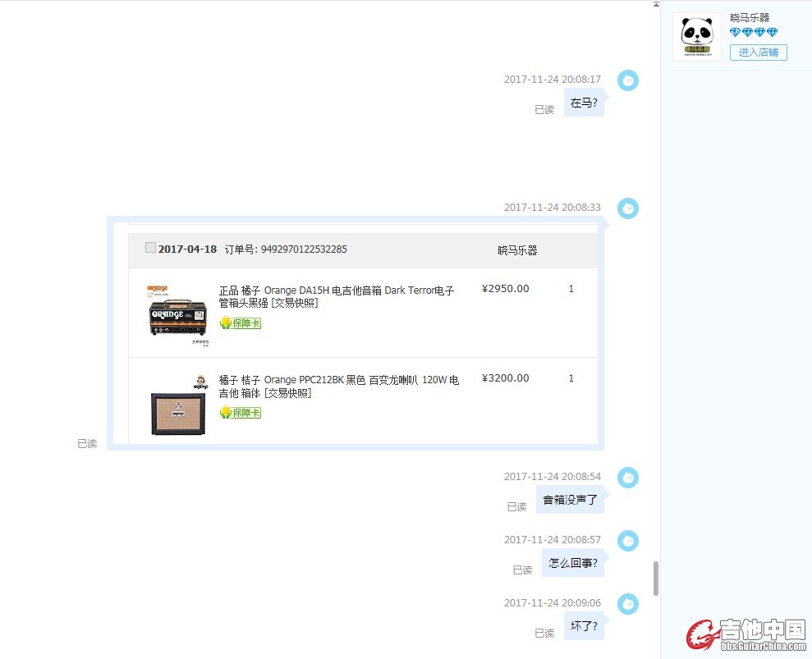Click the sender avatar of the 20:08:54 message

point(627,478)
